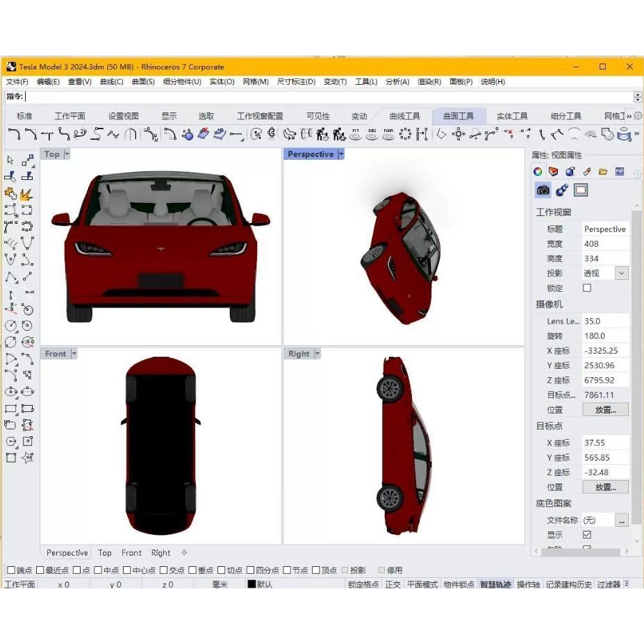The width and height of the screenshot is (644, 644).
Task: Expand toolbar tabs overflow chevron after 网格工具
Action: (629, 116)
